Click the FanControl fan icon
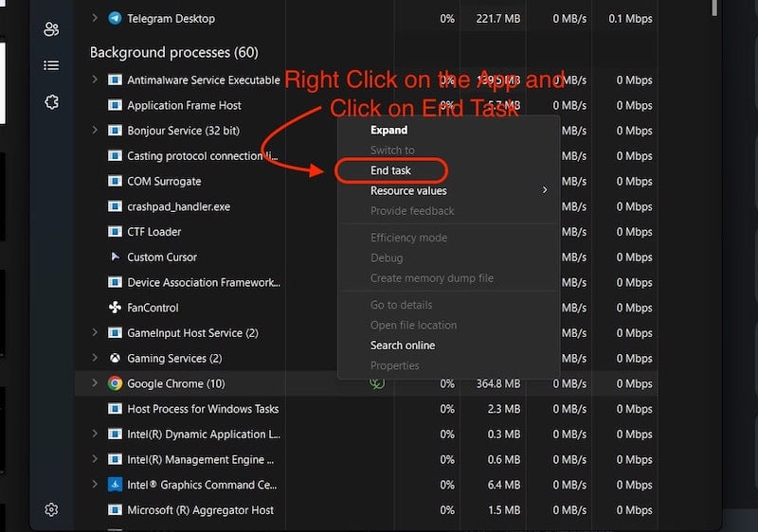The width and height of the screenshot is (758, 532). click(115, 307)
